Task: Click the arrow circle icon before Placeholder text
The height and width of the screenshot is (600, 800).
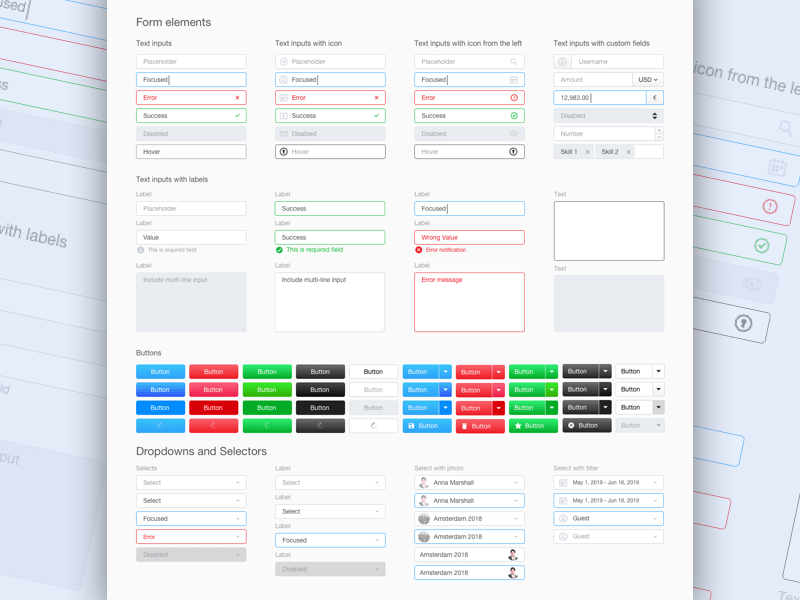Action: coord(284,62)
